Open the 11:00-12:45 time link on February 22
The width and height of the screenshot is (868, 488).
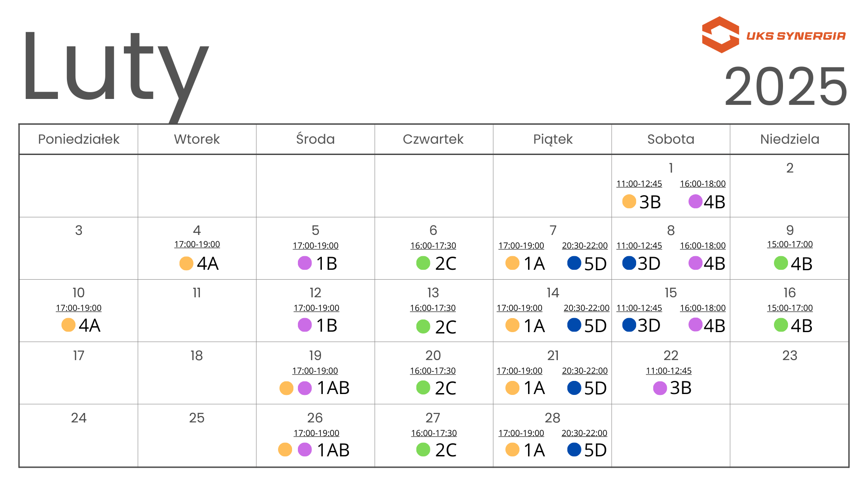[669, 371]
